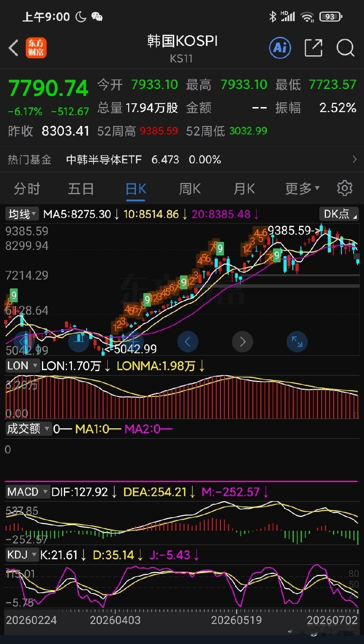Open the LON indicator dropdown
The image size is (364, 644).
[22, 366]
